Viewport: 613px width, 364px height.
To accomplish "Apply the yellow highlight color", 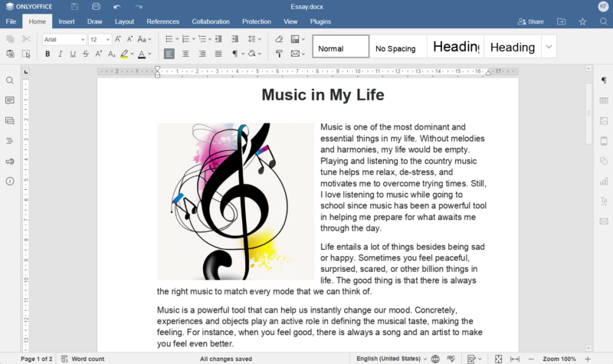I will pyautogui.click(x=124, y=54).
